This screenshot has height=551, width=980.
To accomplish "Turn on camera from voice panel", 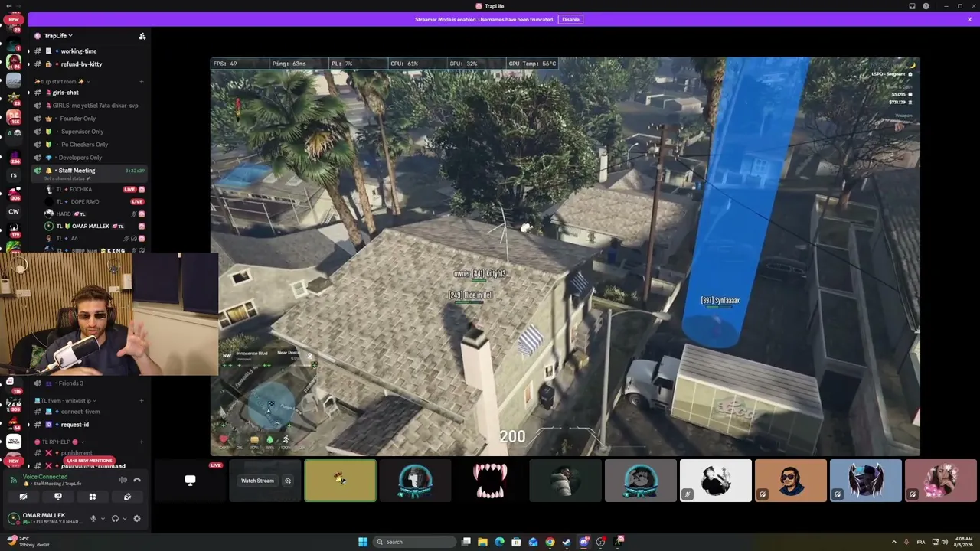I will click(23, 497).
